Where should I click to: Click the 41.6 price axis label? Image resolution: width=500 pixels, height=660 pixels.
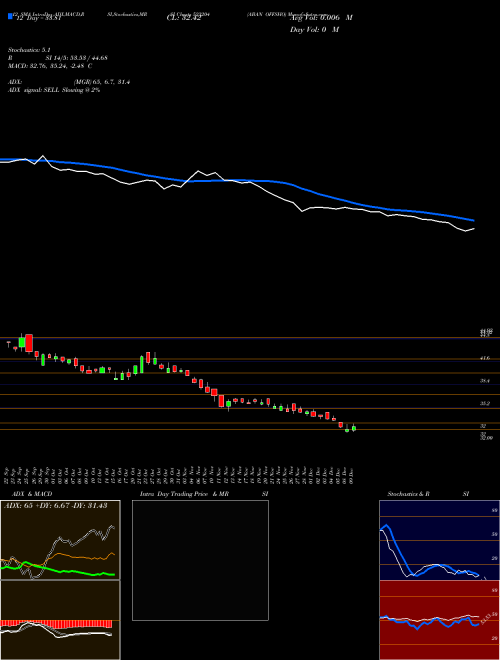click(x=485, y=358)
